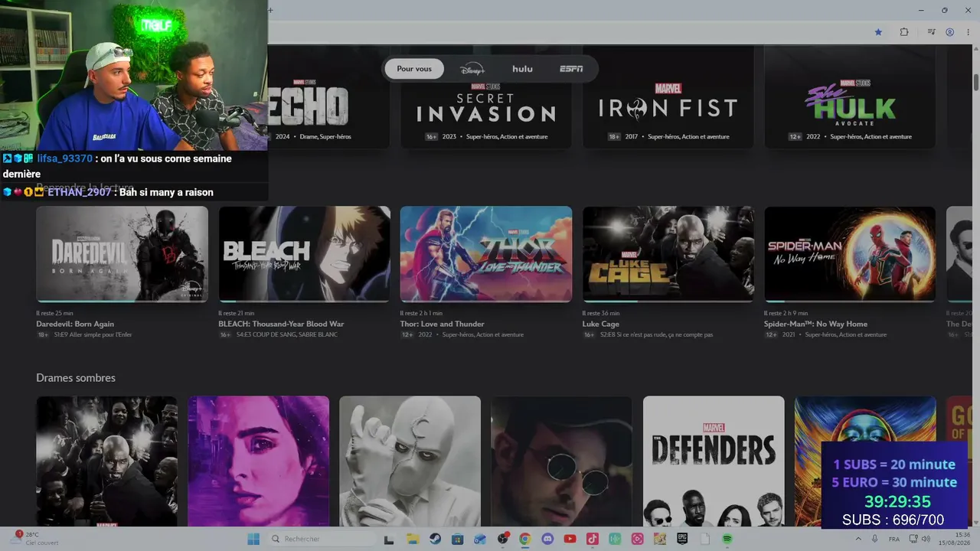Image resolution: width=980 pixels, height=551 pixels.
Task: Open the Disney+ brand tab
Action: [472, 69]
